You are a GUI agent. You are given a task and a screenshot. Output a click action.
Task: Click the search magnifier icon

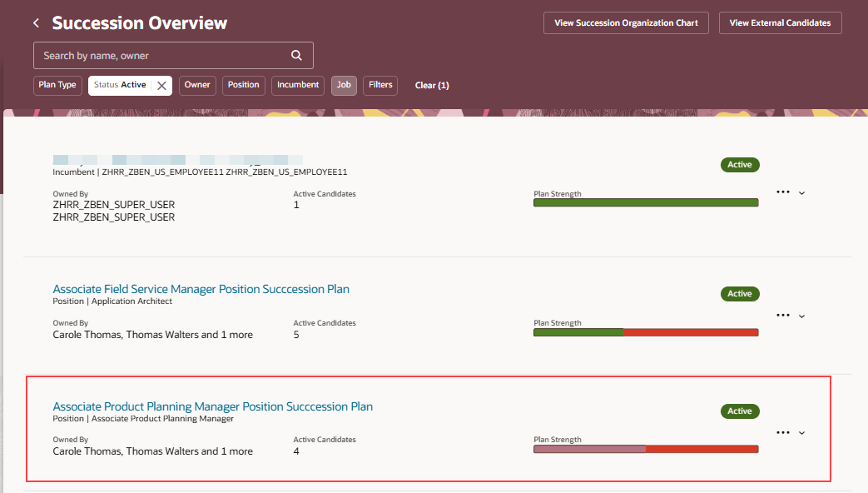[x=297, y=56]
